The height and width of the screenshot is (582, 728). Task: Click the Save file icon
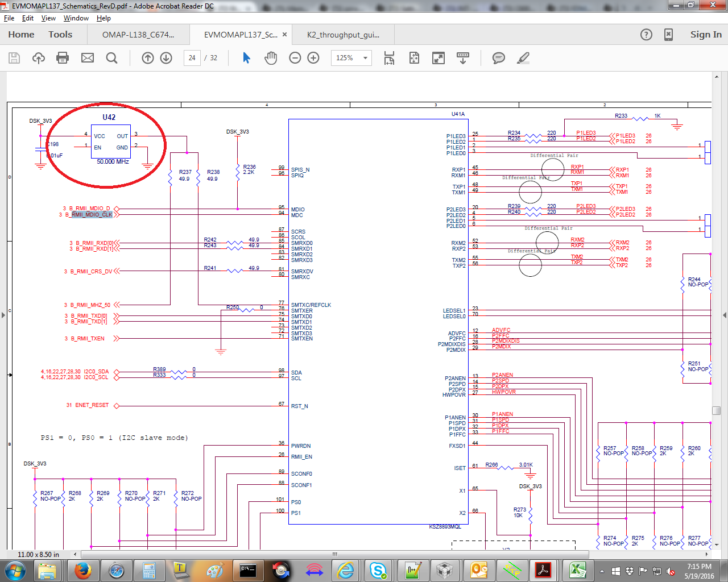[14, 58]
